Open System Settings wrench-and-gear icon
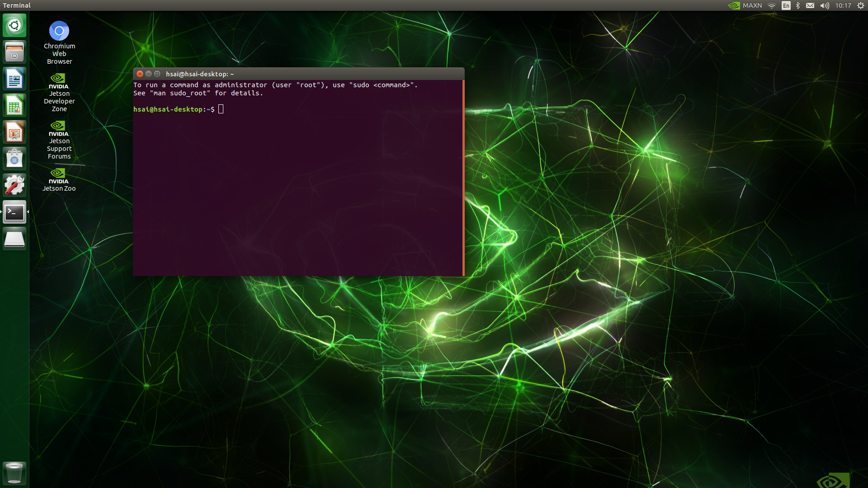The width and height of the screenshot is (868, 488). (14, 185)
